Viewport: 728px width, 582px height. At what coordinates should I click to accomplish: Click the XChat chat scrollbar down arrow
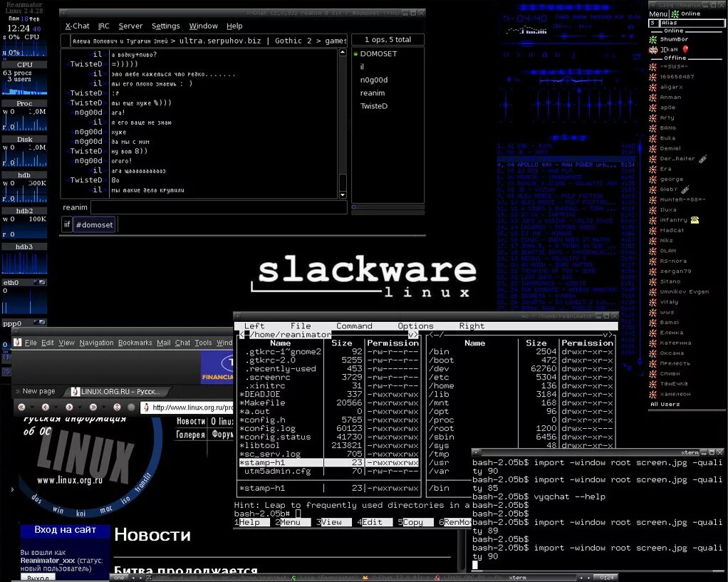pyautogui.click(x=343, y=194)
